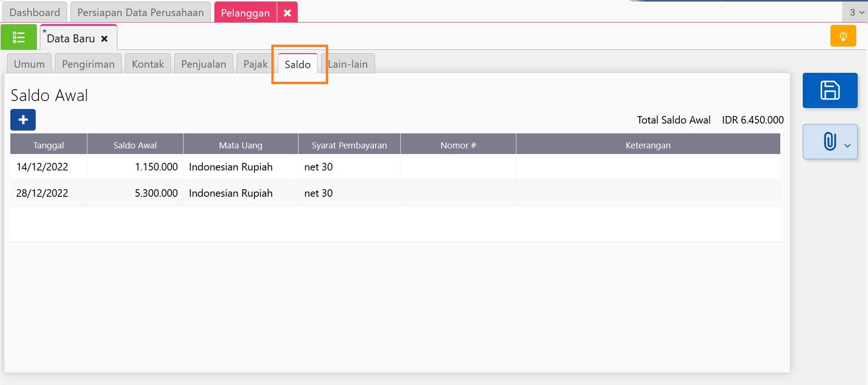Image resolution: width=868 pixels, height=385 pixels.
Task: Switch to the Lain-lain tab
Action: point(348,64)
